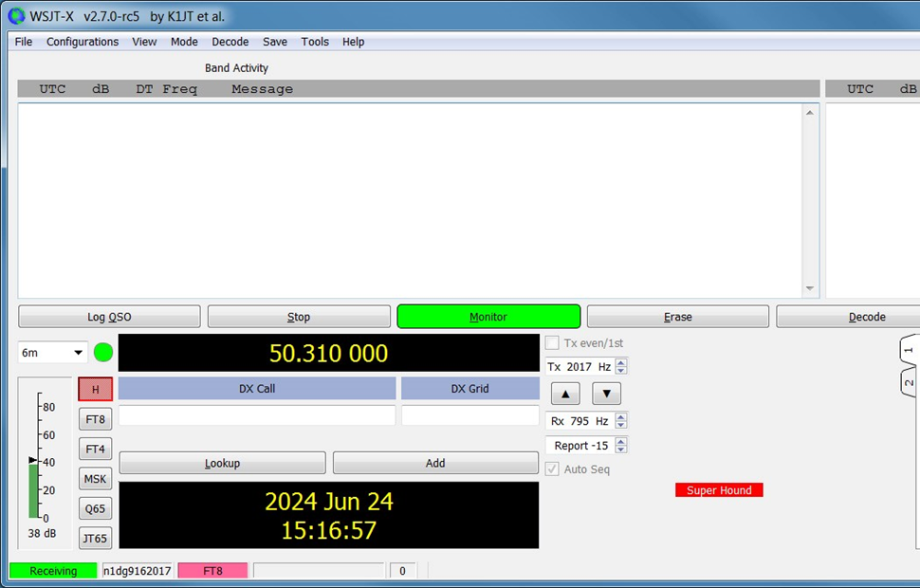Click the audio level meter slider at 40

[34, 461]
